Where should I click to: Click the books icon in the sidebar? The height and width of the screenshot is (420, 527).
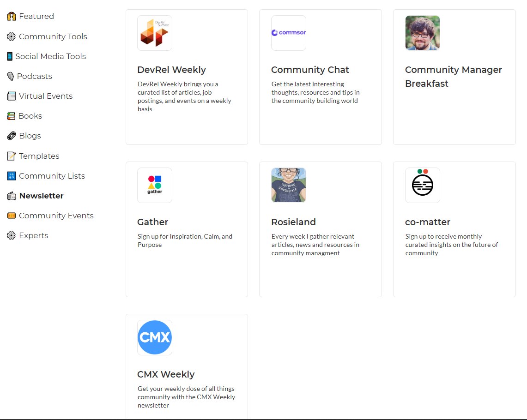(x=10, y=116)
